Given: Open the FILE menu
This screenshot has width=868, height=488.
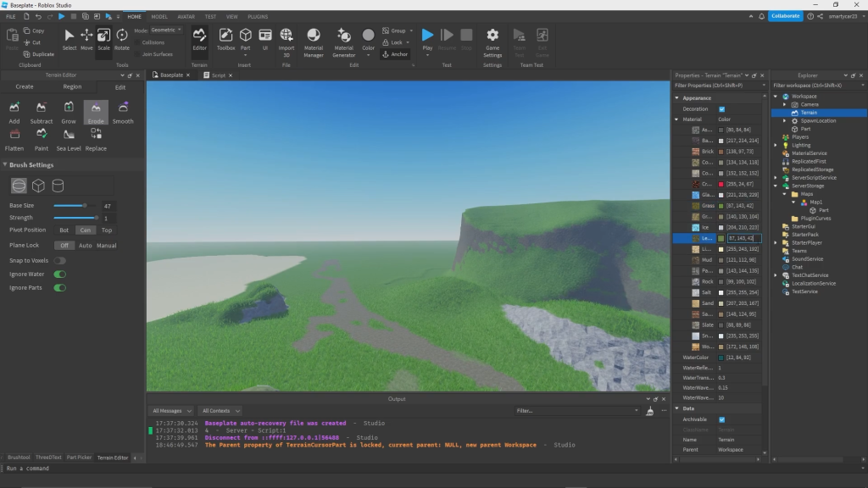Looking at the screenshot, I should point(10,17).
